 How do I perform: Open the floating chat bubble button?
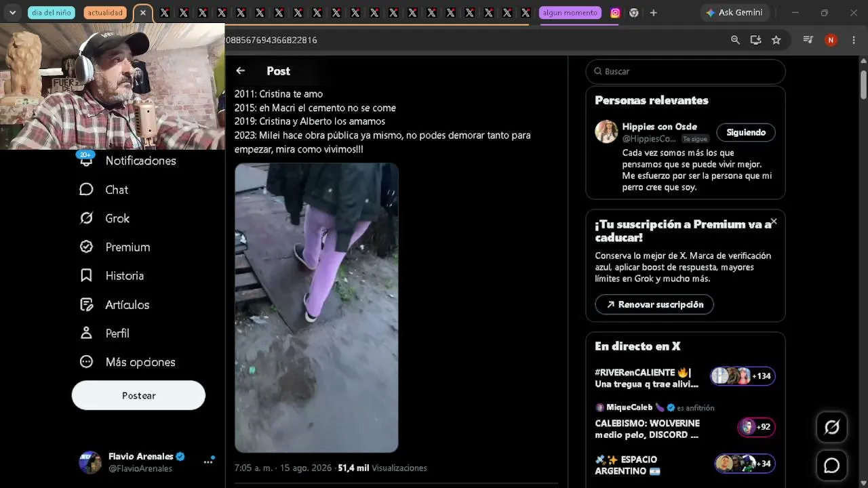[831, 466]
